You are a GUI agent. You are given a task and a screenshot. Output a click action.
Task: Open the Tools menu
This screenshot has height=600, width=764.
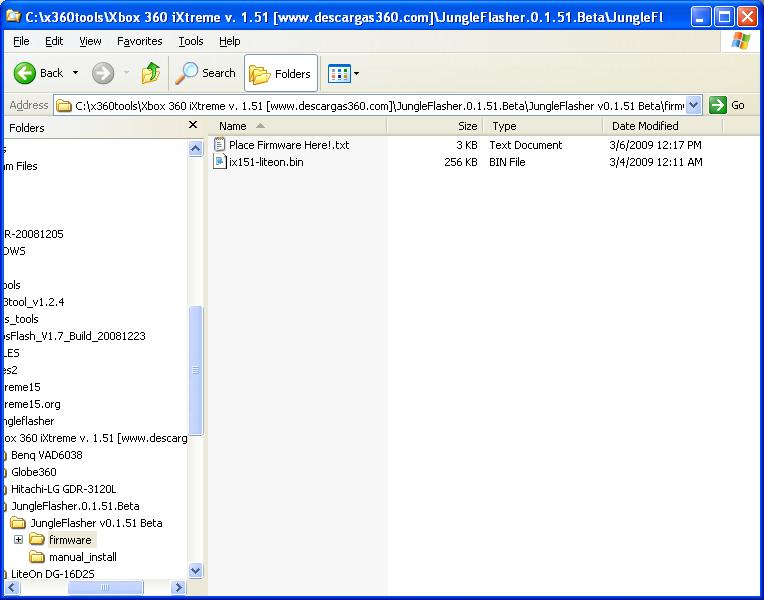pos(191,41)
